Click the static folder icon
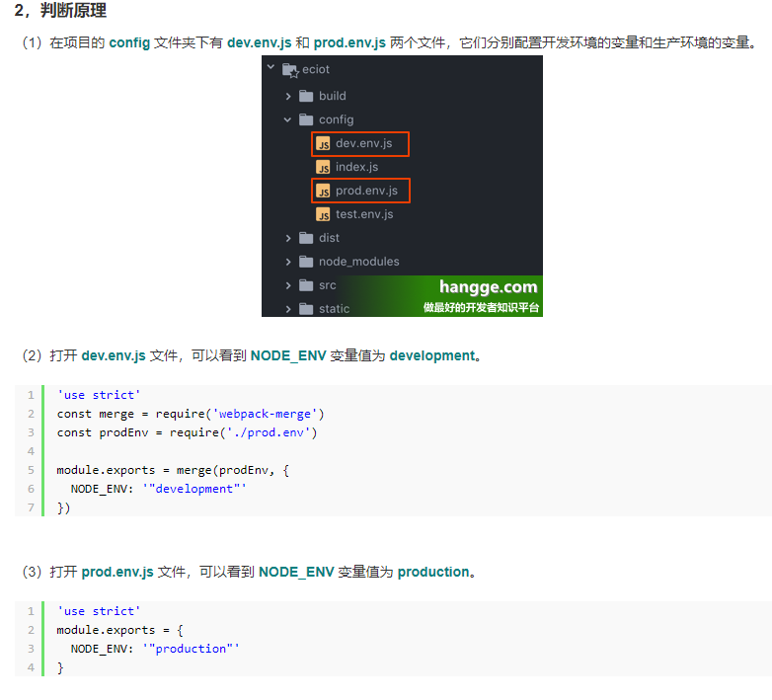This screenshot has height=700, width=772. click(x=306, y=309)
